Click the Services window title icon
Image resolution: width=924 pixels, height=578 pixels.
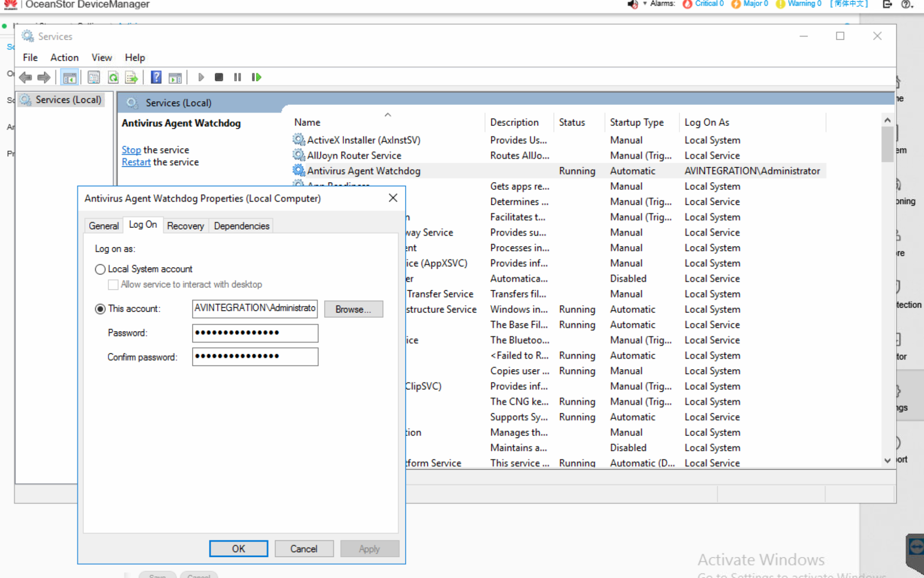point(28,36)
